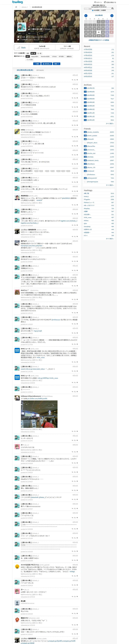Open the photo in the ishikawa ichiyo retweet

(39, 414)
